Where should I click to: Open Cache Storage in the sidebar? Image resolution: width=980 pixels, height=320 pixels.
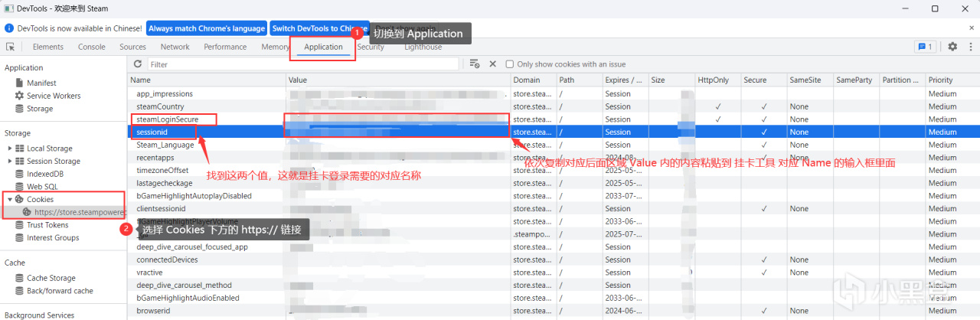45,278
